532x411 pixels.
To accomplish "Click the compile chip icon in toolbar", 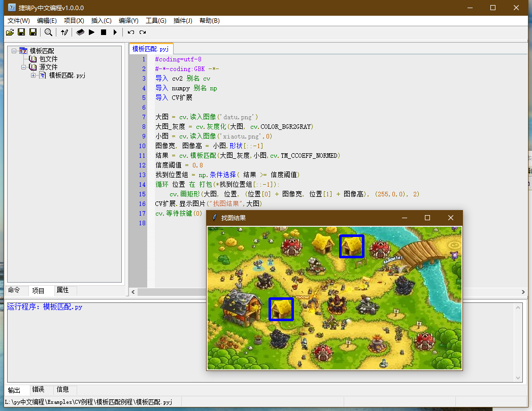I will click(80, 32).
